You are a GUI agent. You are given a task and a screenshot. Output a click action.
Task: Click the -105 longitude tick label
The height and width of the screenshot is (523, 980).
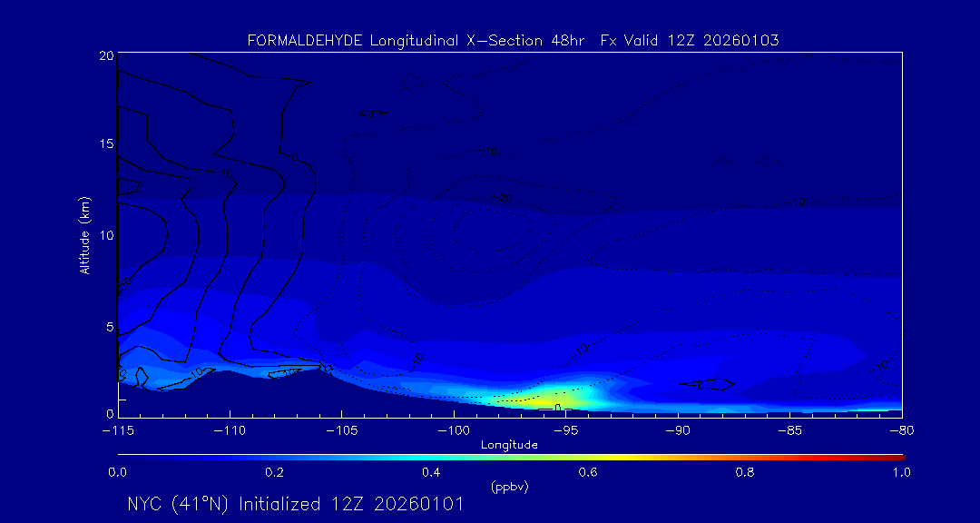click(341, 430)
